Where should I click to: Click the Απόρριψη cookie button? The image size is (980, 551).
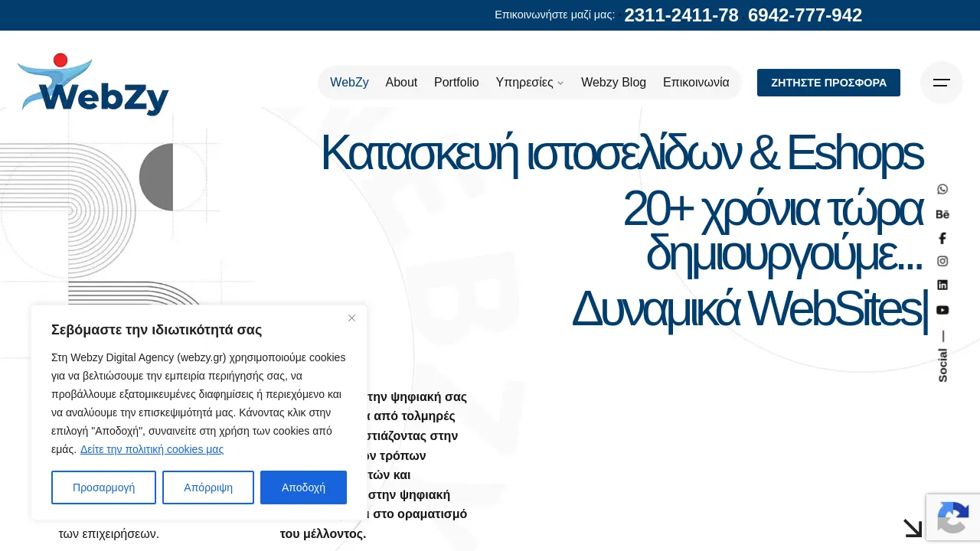(208, 487)
